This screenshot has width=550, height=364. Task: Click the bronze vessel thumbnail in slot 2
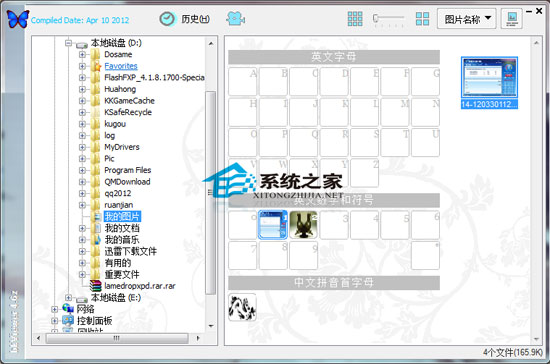pyautogui.click(x=303, y=225)
